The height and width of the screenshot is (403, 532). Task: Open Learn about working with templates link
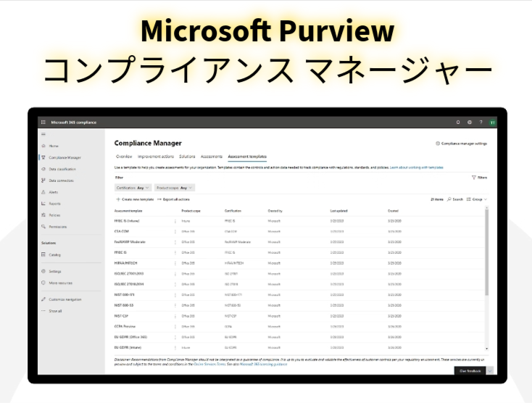417,167
